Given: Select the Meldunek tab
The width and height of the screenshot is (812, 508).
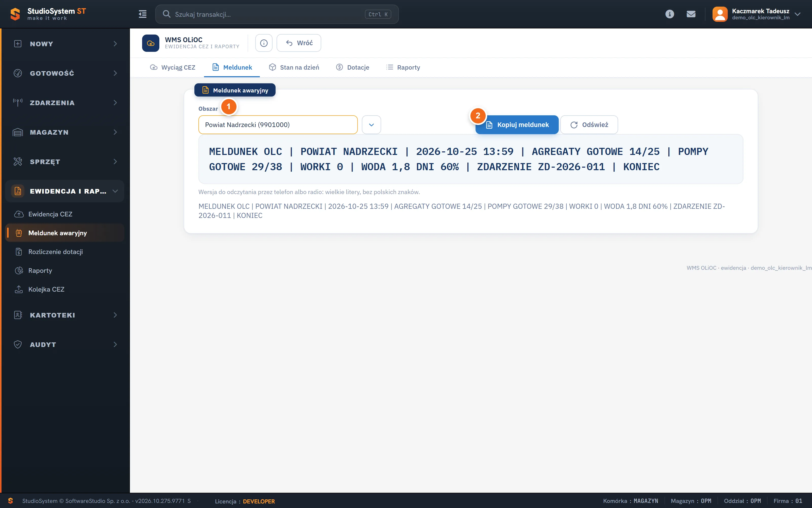Looking at the screenshot, I should click(x=232, y=67).
